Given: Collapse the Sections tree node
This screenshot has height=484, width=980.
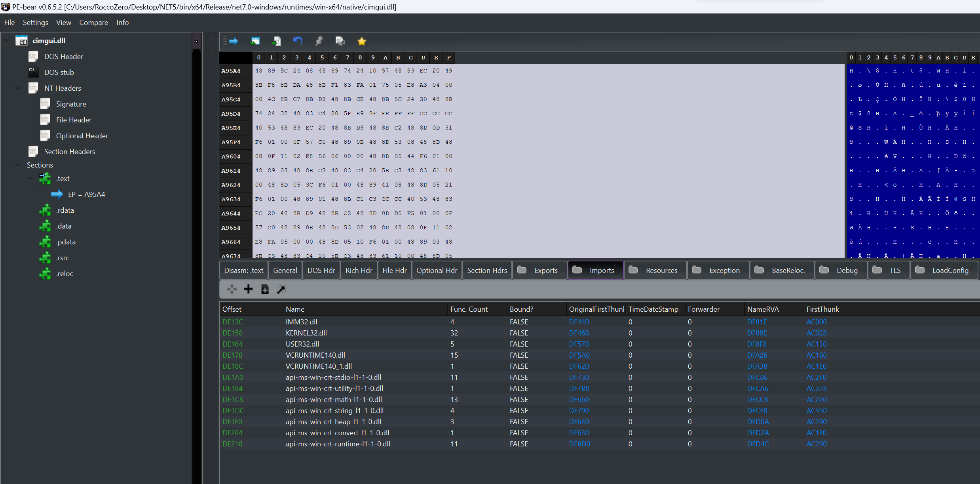Looking at the screenshot, I should pyautogui.click(x=18, y=165).
